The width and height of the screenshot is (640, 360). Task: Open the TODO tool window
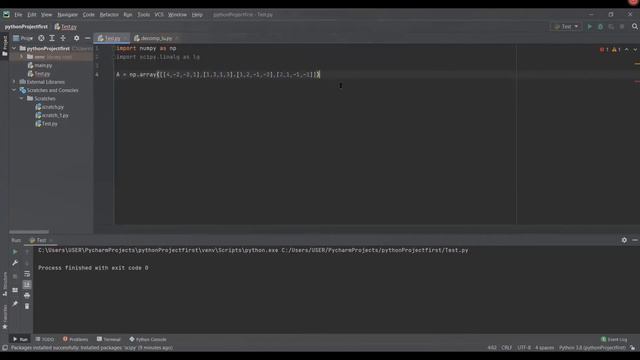coord(45,339)
